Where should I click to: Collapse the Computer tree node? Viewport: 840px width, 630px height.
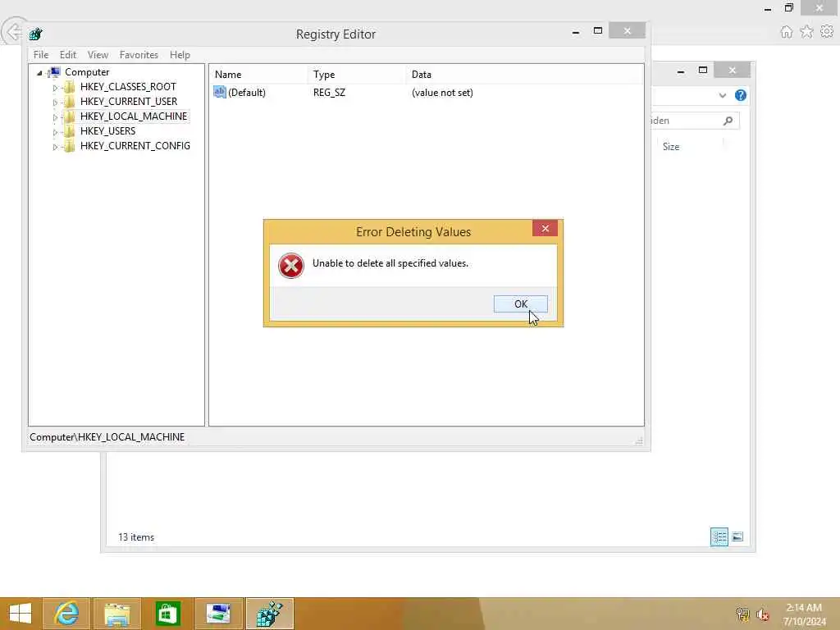(x=39, y=72)
